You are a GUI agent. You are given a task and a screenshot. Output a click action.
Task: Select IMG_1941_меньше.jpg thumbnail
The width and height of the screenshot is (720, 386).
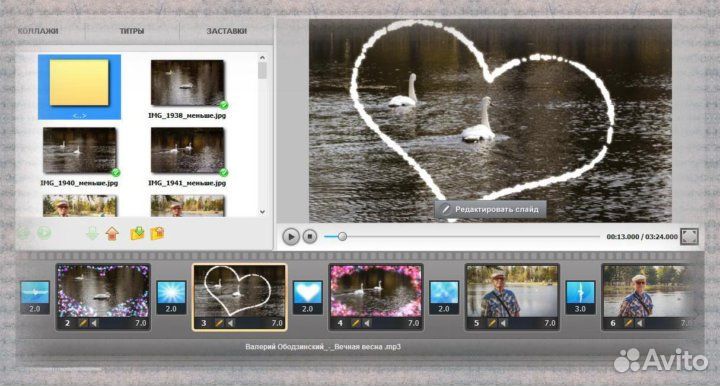187,151
